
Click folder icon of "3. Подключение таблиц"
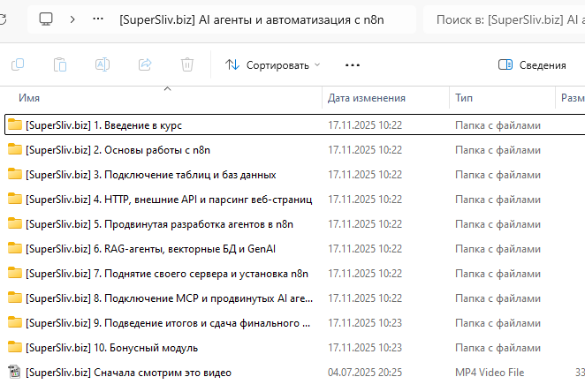(x=15, y=174)
